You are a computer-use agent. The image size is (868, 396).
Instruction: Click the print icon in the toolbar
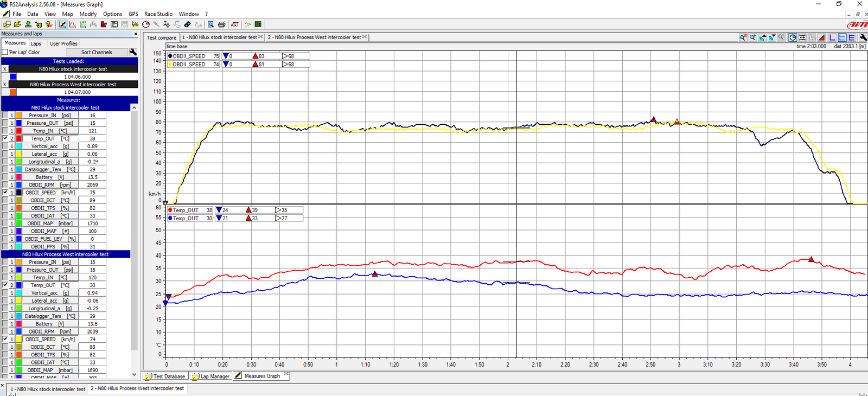221,24
